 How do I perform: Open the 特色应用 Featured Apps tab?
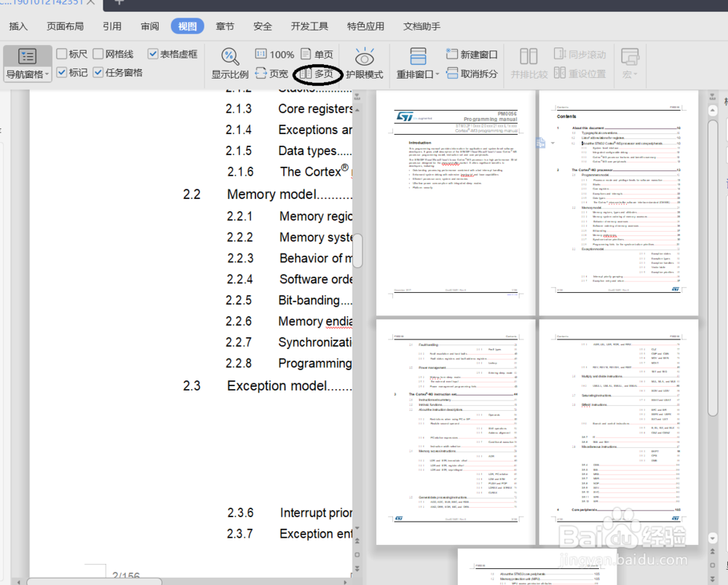(x=365, y=26)
